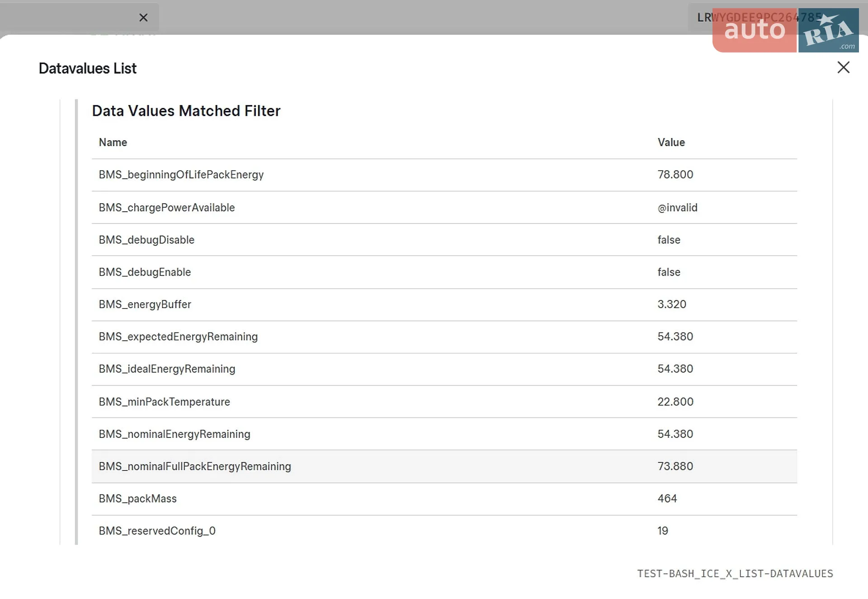This screenshot has width=868, height=599.
Task: Click the VIN field at top right
Action: (759, 18)
